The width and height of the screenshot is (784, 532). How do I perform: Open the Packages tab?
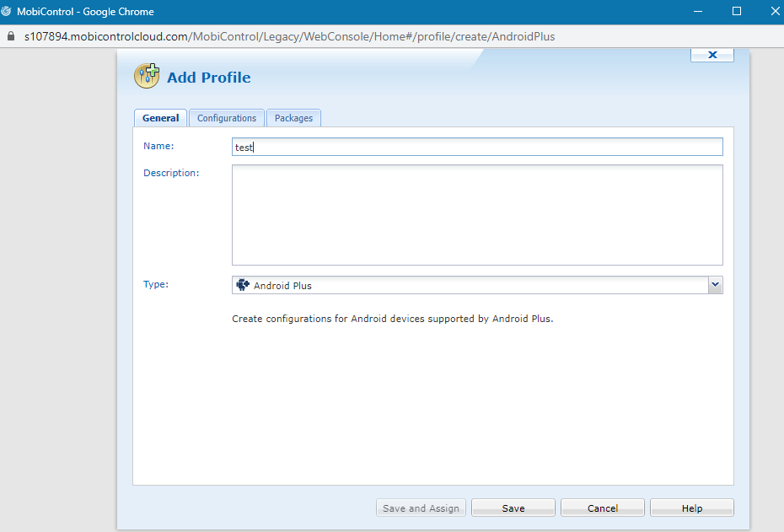293,118
